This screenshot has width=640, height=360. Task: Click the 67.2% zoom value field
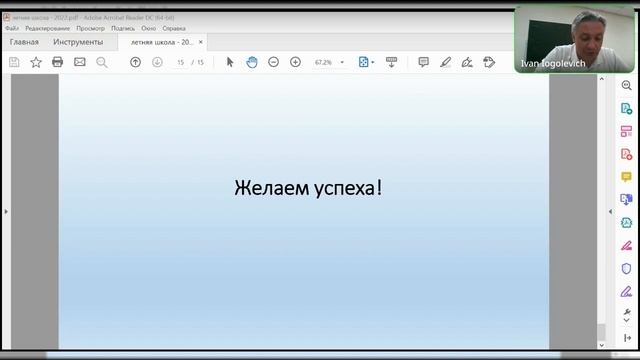click(323, 62)
